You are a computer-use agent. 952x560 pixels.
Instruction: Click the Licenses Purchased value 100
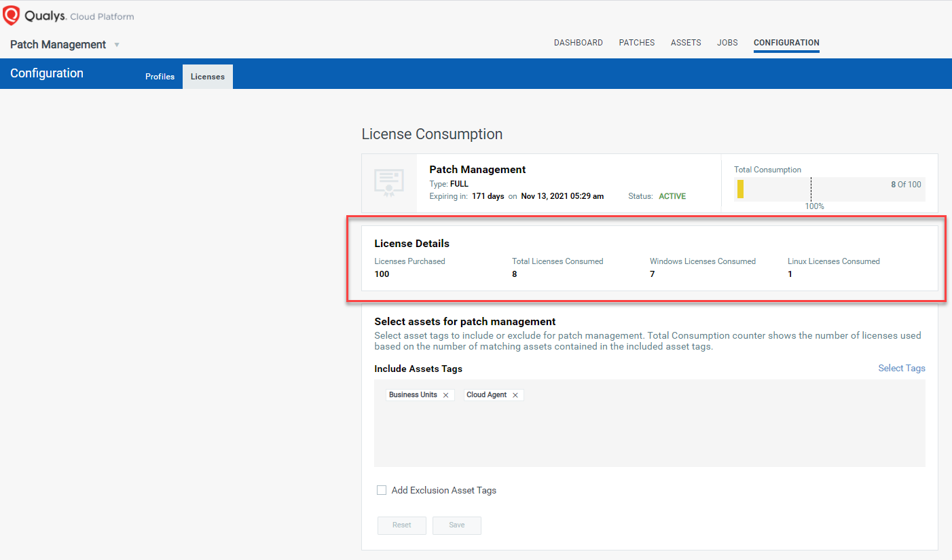tap(382, 274)
